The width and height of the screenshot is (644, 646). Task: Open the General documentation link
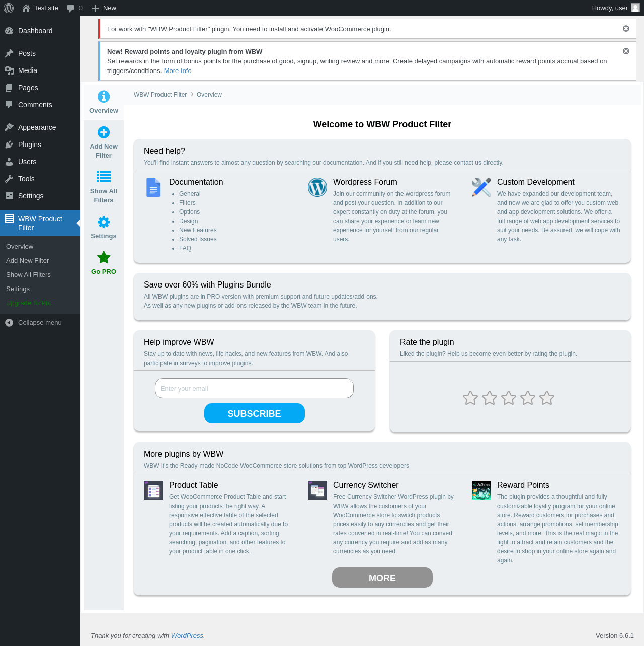point(190,194)
